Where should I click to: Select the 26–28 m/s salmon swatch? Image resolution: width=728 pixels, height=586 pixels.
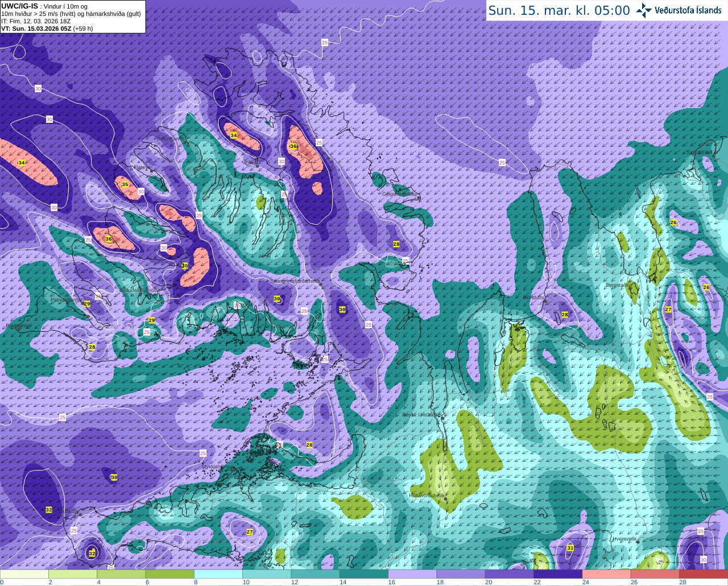pyautogui.click(x=655, y=574)
